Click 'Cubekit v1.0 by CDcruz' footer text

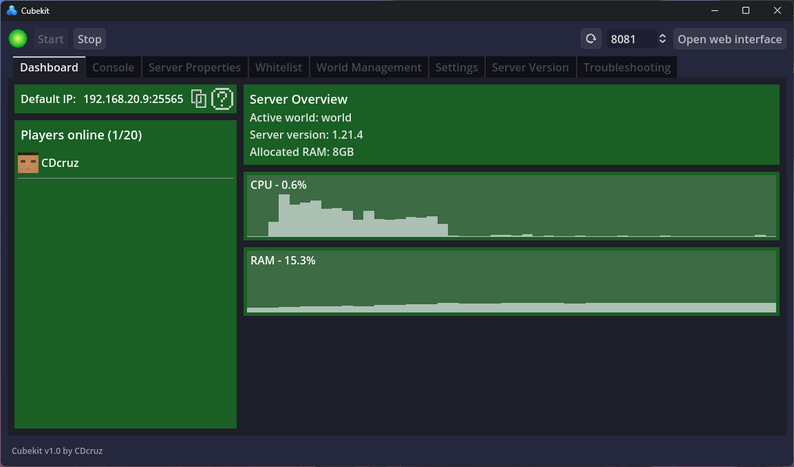click(x=57, y=451)
